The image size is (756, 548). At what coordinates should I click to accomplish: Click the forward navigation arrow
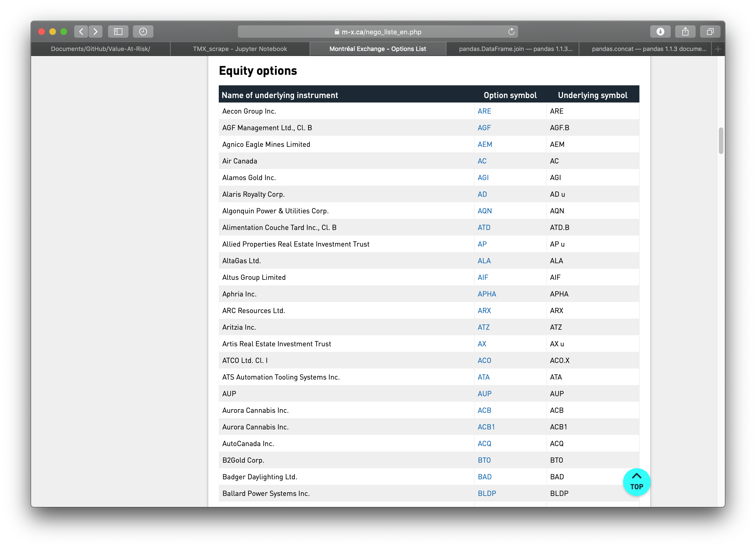coord(96,31)
